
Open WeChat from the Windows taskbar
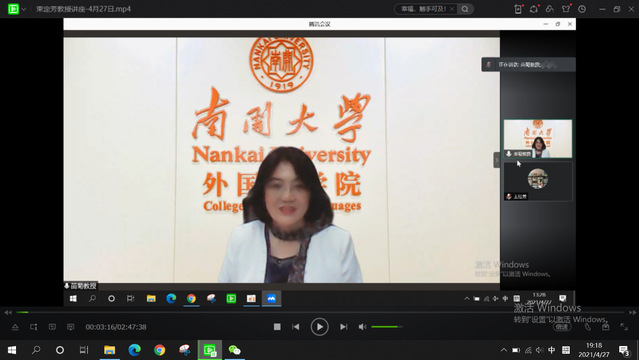[235, 350]
